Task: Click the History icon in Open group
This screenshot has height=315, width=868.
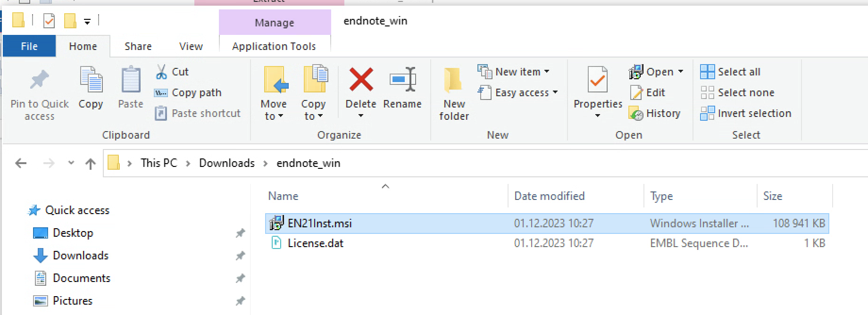Action: pyautogui.click(x=636, y=114)
